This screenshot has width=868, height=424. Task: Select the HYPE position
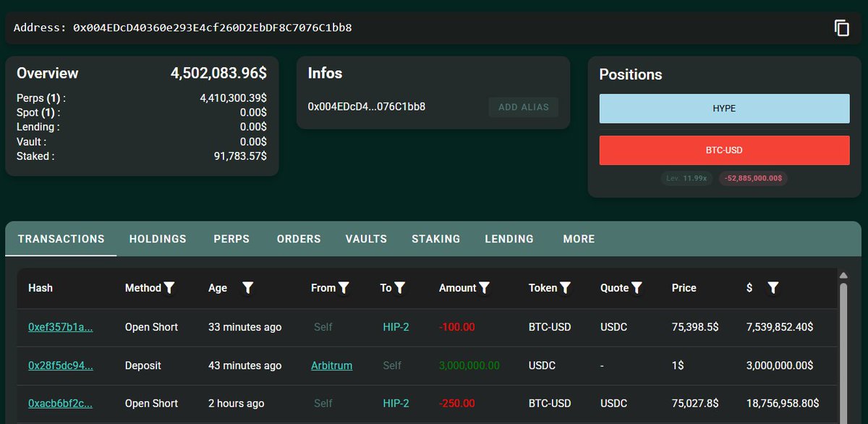tap(724, 109)
